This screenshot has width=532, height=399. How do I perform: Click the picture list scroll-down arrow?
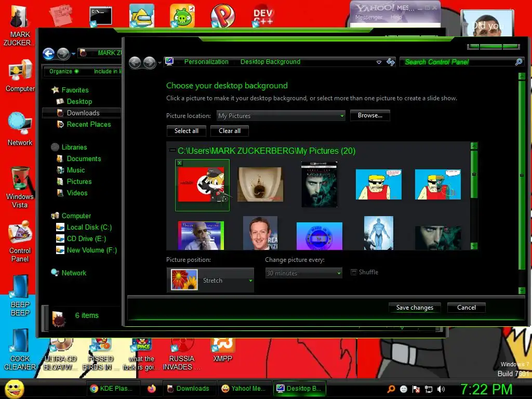pos(474,246)
